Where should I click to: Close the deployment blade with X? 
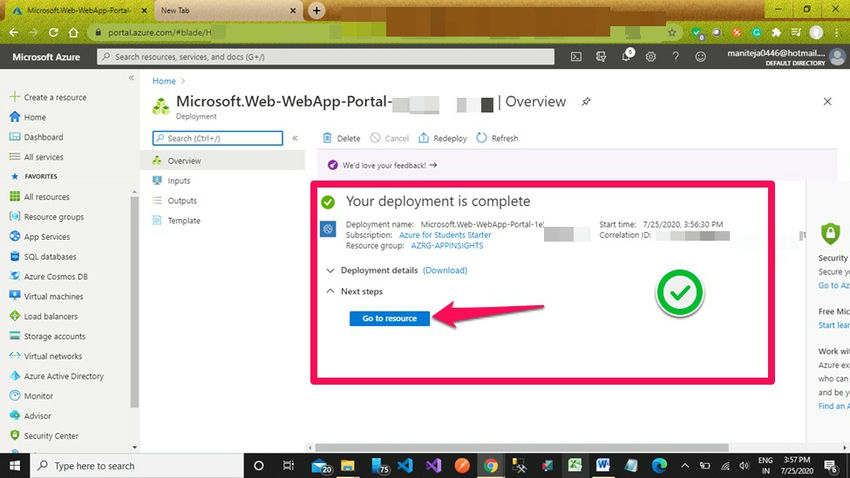click(827, 101)
